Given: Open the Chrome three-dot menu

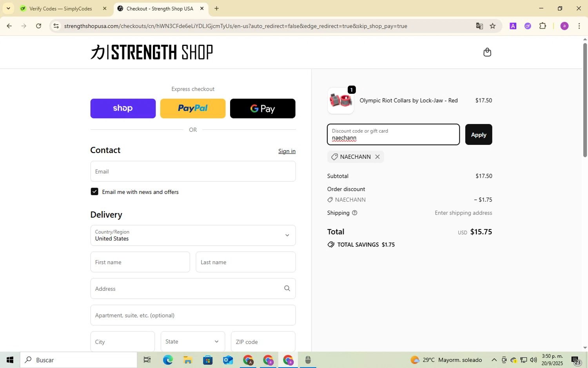Looking at the screenshot, I should click(579, 26).
